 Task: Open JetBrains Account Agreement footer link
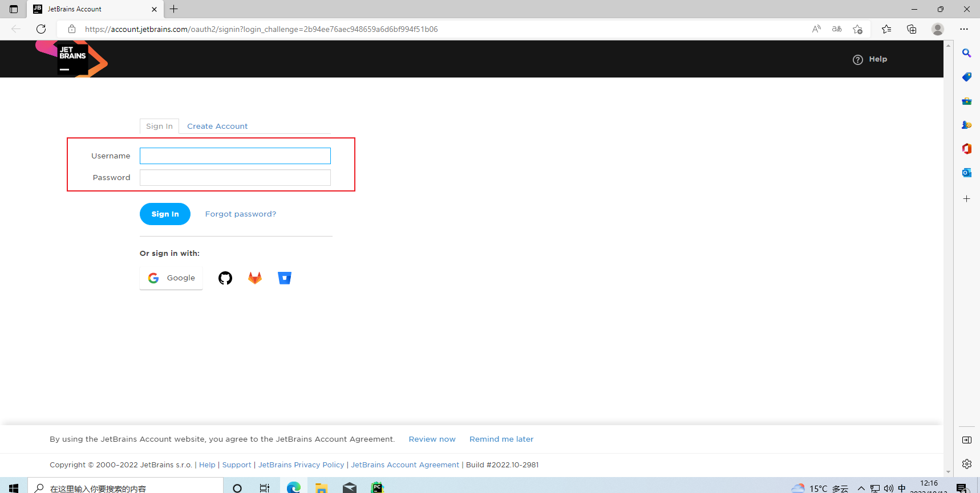coord(405,465)
